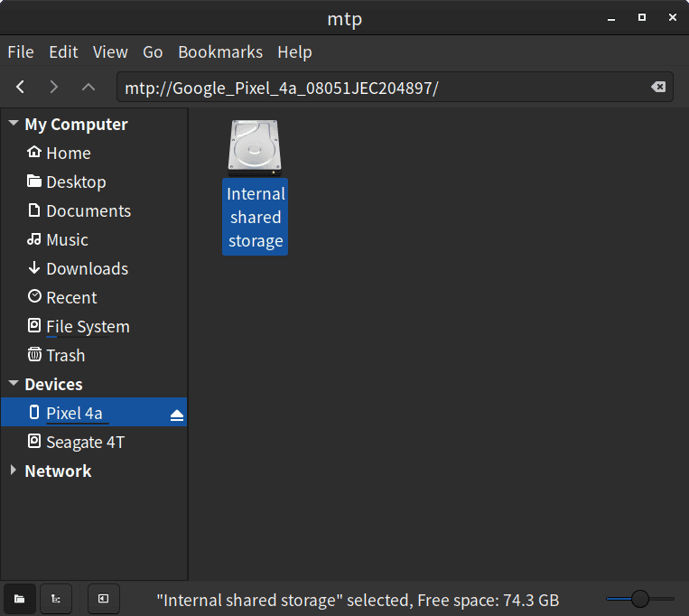Go up to the parent folder arrow

(x=88, y=87)
